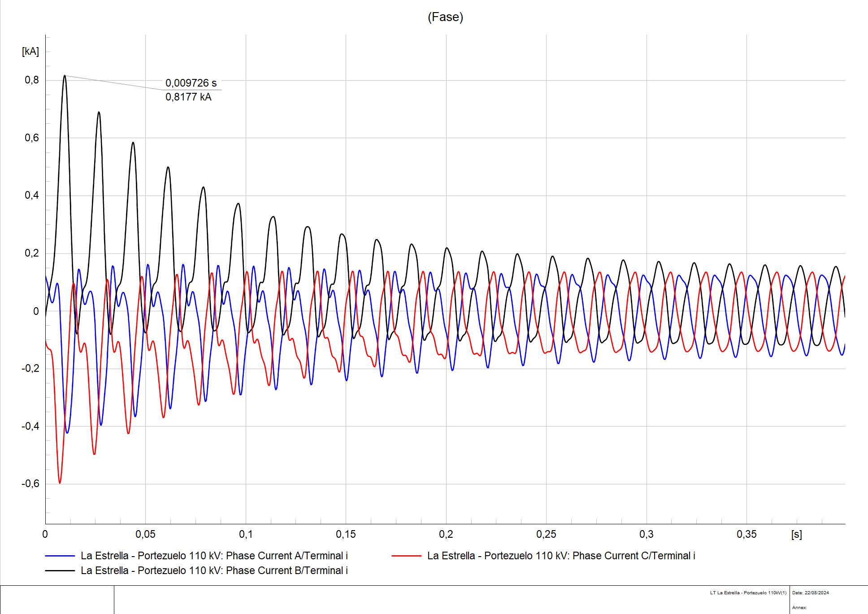Click the 0,8 y-axis tick label
The width and height of the screenshot is (868, 614).
(x=32, y=80)
